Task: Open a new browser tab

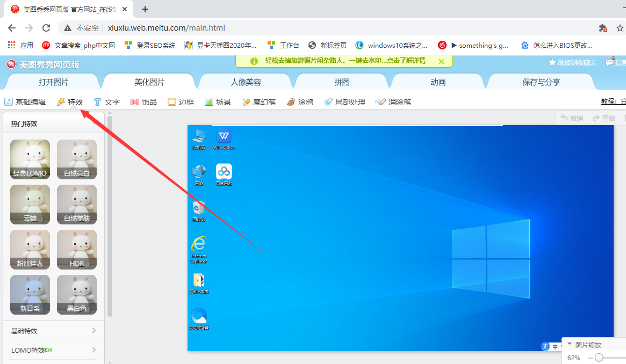Action: (145, 9)
